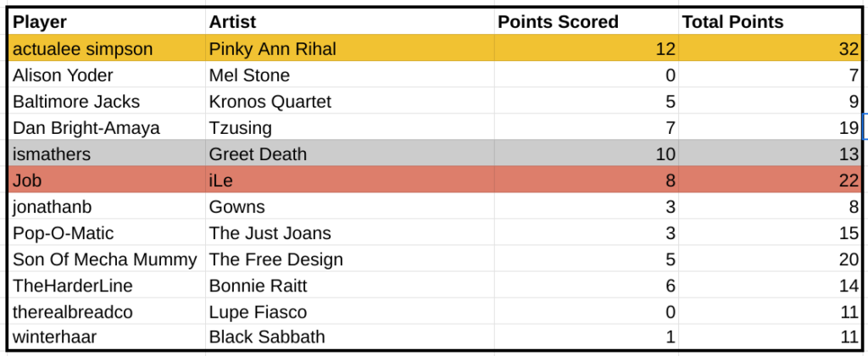The image size is (868, 356).
Task: Click the Artist column header cell
Action: point(348,21)
